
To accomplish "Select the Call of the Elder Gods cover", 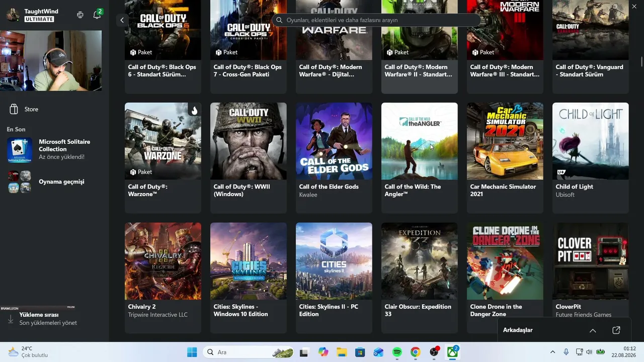I will click(334, 141).
